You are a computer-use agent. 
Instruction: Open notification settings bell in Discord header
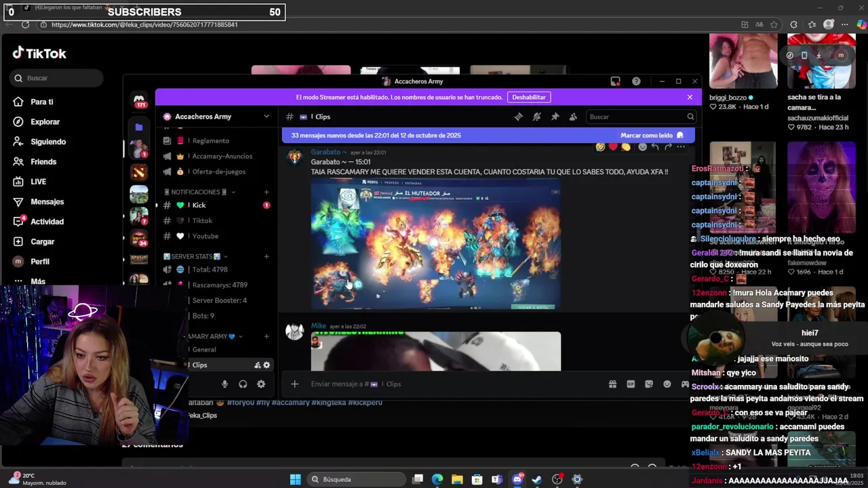point(536,117)
